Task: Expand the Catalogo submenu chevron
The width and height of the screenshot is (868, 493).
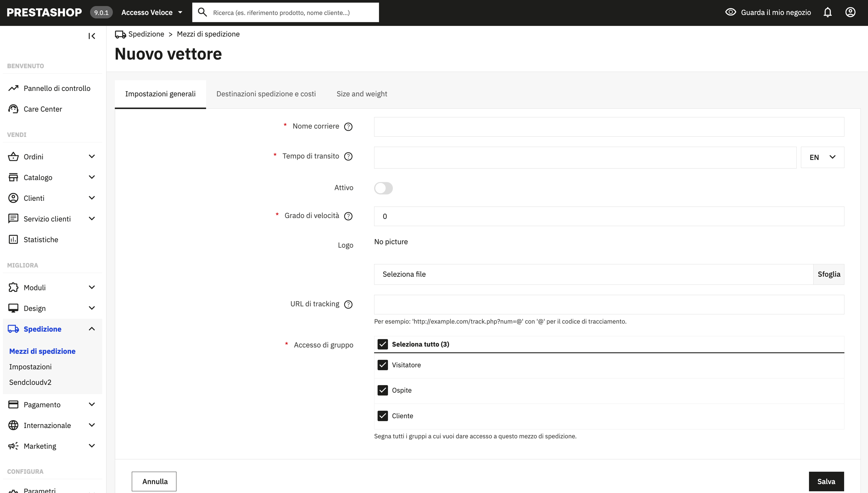Action: (x=92, y=177)
